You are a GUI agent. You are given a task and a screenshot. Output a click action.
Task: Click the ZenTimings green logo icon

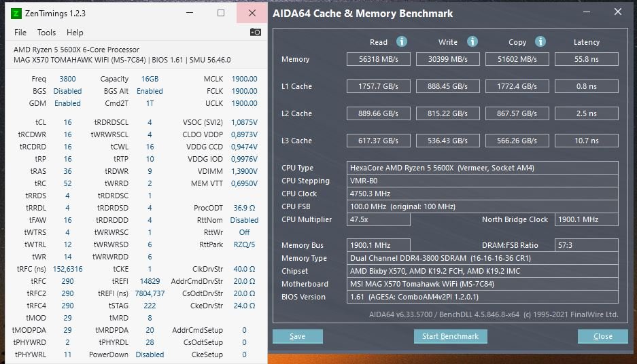(x=16, y=14)
